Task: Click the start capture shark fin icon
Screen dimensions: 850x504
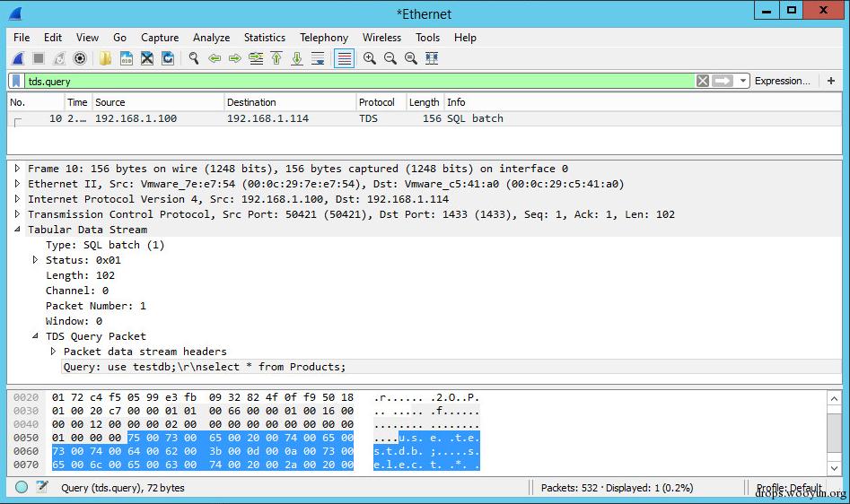Action: click(x=18, y=58)
